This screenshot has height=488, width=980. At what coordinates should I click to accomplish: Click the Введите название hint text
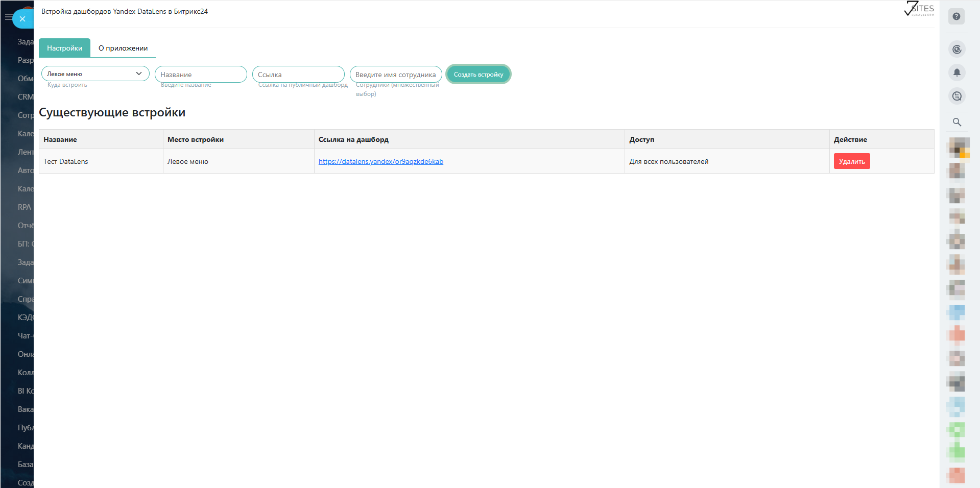point(186,85)
